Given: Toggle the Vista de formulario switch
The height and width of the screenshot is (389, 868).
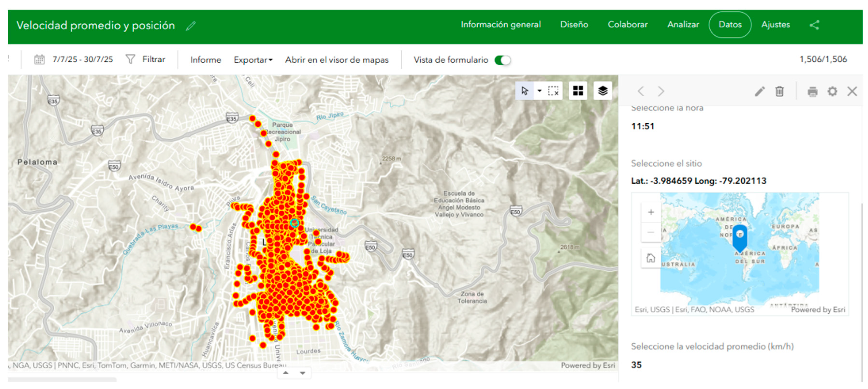Looking at the screenshot, I should tap(502, 60).
